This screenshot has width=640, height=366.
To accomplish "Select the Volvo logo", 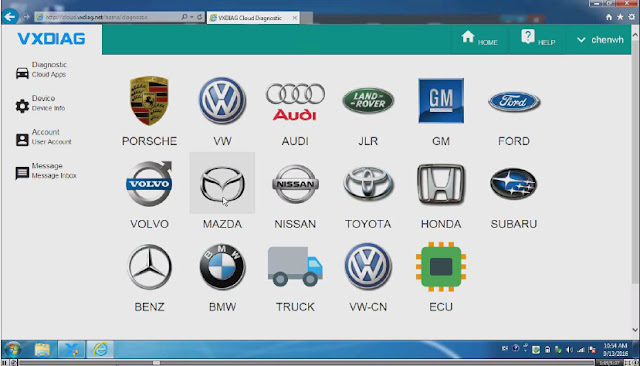I will [x=149, y=183].
